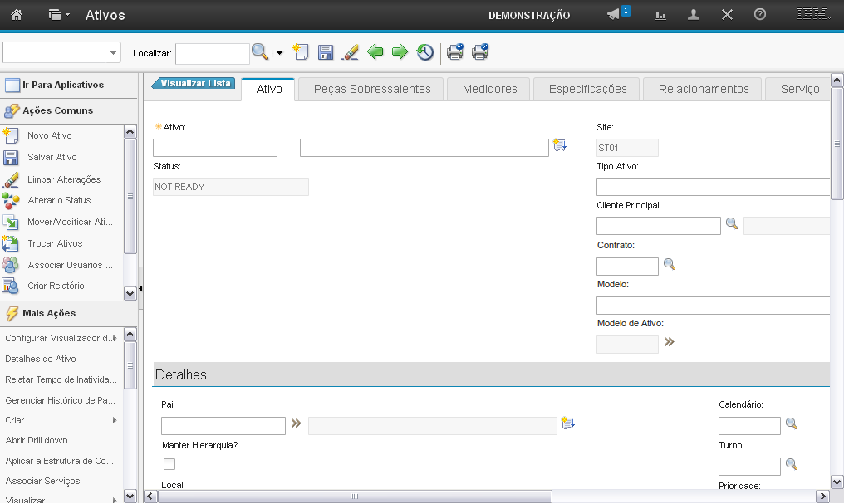
Task: Click the horizontal scrollbar at the bottom
Action: click(x=355, y=497)
